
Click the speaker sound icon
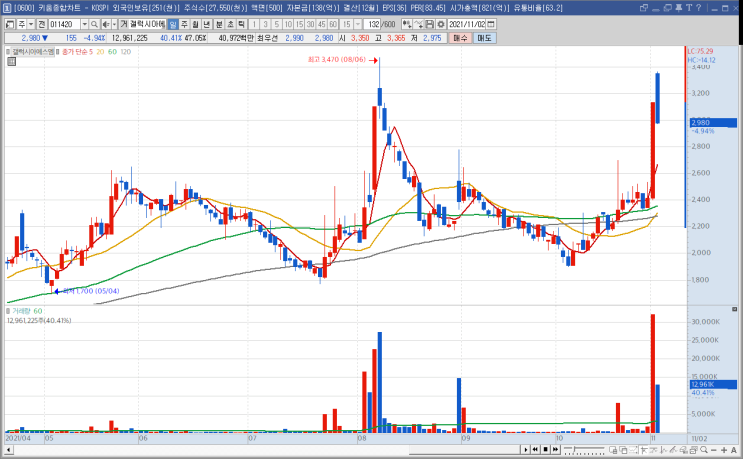pos(106,24)
